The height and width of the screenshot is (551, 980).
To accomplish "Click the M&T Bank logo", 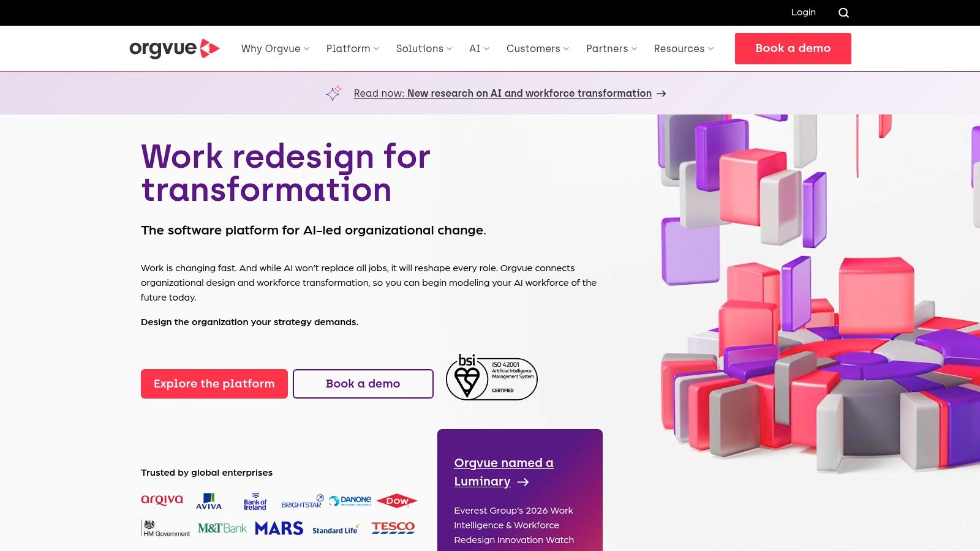I will (x=222, y=528).
